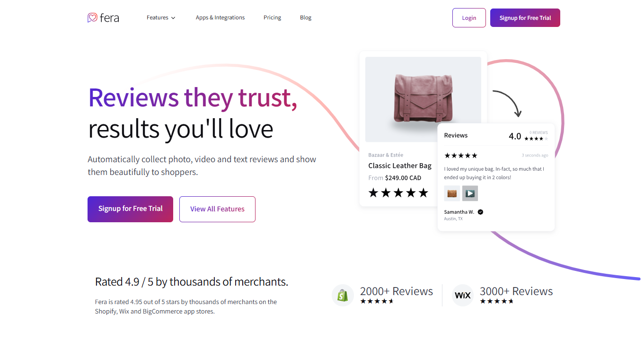Select the View All Features button
Viewport: 644px width, 340px height.
click(217, 209)
